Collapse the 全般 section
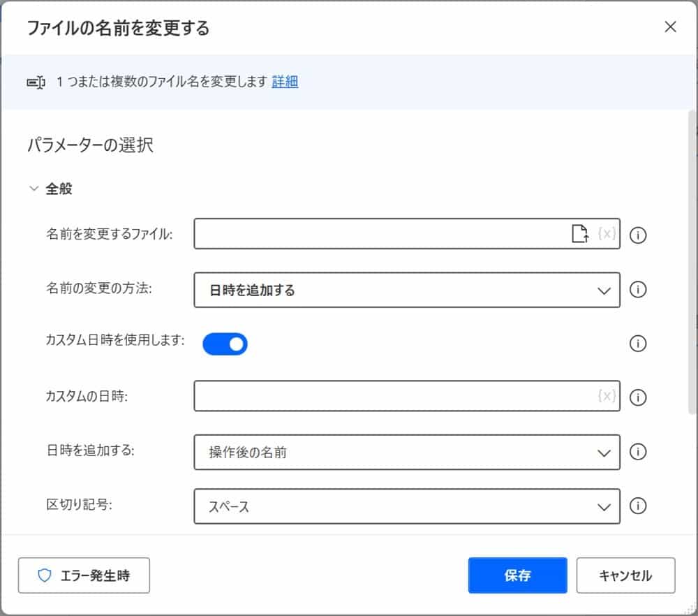 pyautogui.click(x=33, y=188)
